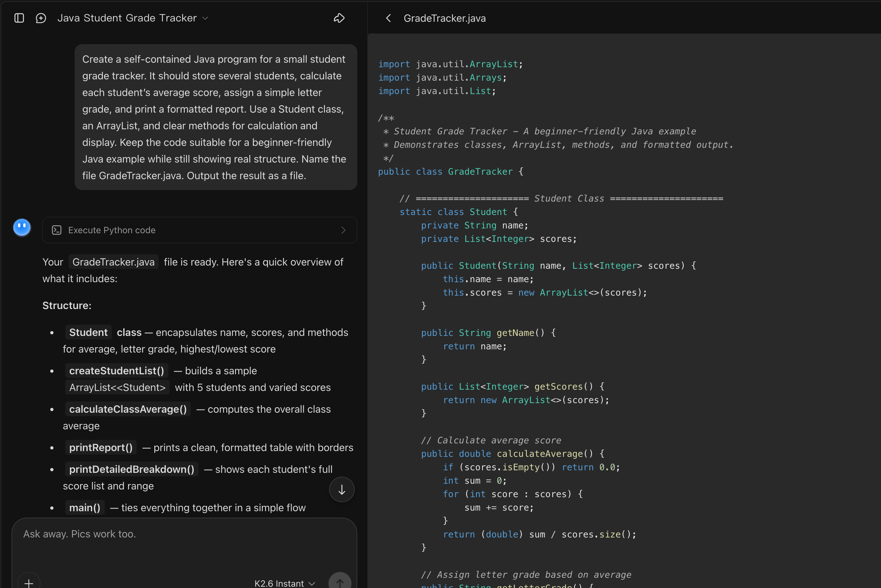Click the 'return (double) sum / scores.size();' line
Screen dimensions: 881x588
[539, 534]
